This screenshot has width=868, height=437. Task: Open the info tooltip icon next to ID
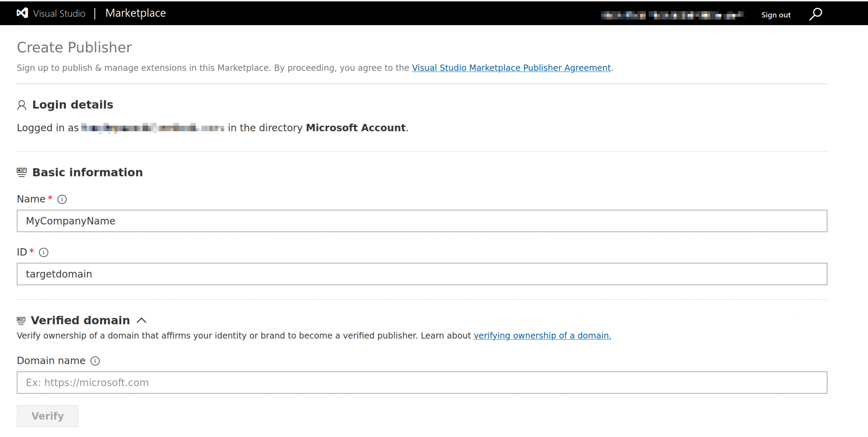click(44, 252)
